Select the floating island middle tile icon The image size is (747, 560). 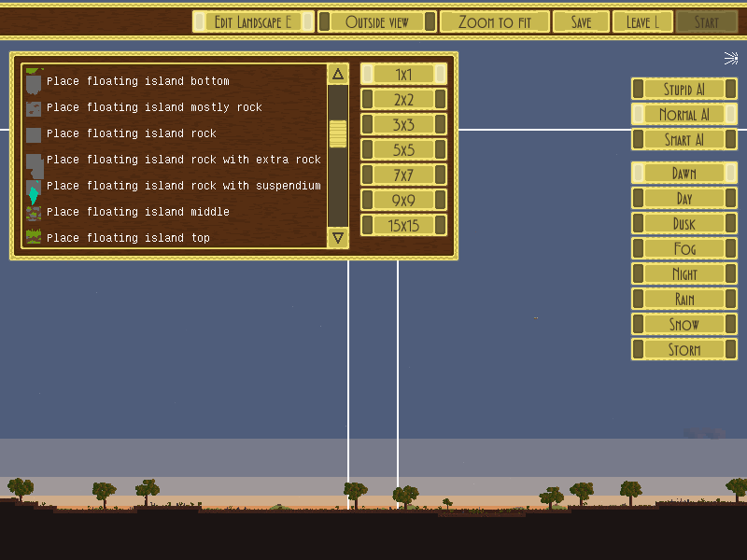[x=34, y=214]
